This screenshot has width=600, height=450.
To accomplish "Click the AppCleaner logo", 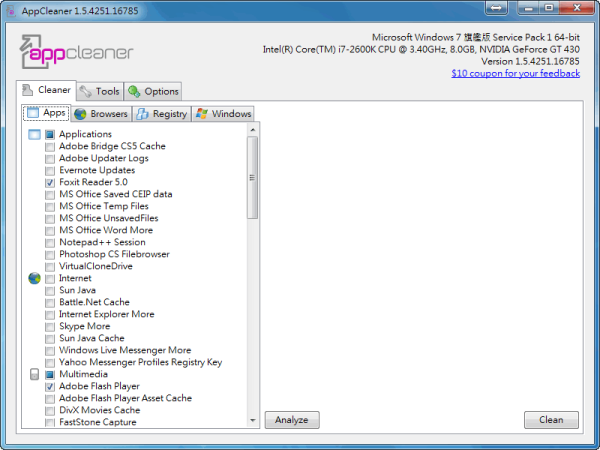I will pos(76,52).
